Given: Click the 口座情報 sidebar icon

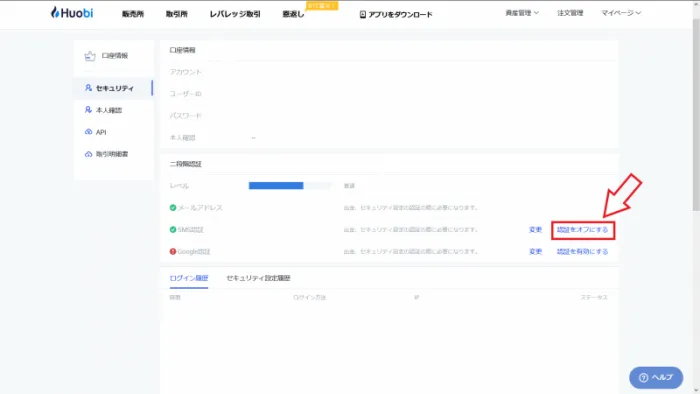Looking at the screenshot, I should pyautogui.click(x=90, y=56).
